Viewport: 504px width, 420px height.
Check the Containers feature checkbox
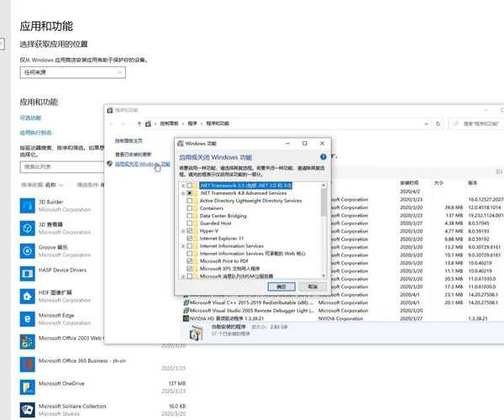coord(191,208)
